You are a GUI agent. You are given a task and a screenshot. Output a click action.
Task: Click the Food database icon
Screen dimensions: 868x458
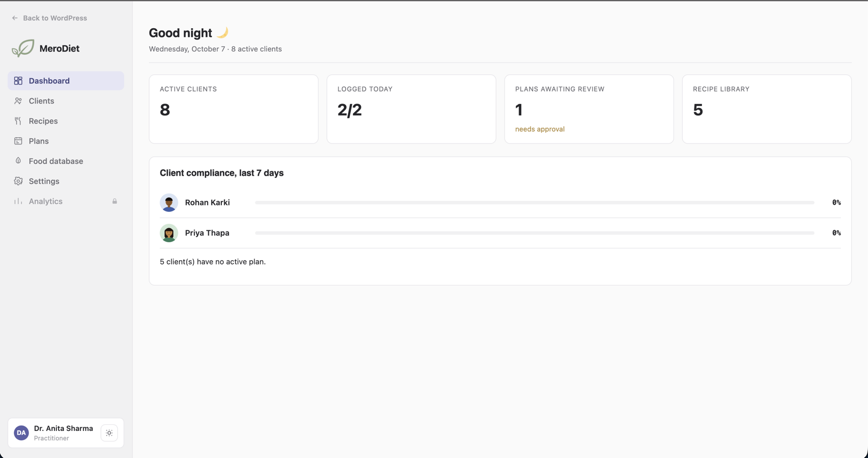(x=18, y=161)
